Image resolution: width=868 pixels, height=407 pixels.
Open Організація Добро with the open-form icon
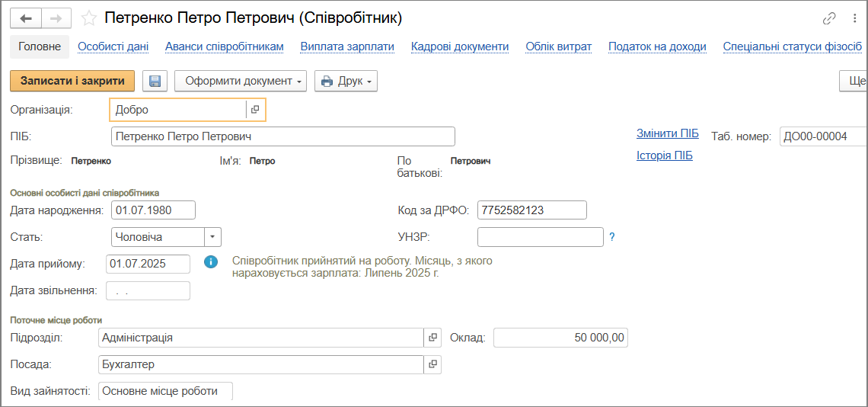coord(255,110)
